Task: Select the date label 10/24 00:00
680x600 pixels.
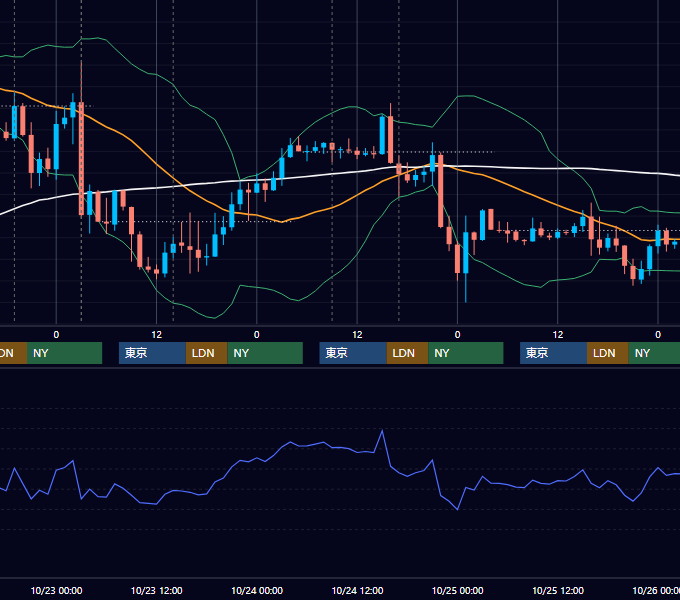Action: tap(257, 590)
